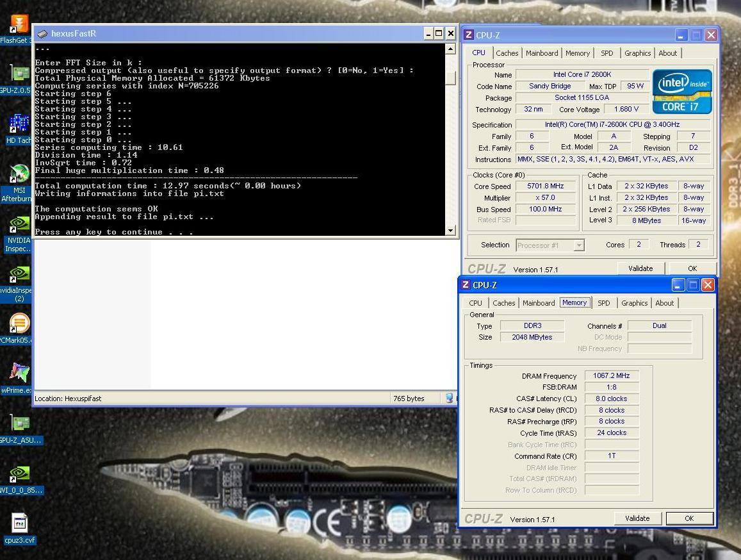Open Mainboard tab in upper CPU-Z
This screenshot has height=560, width=741.
tap(542, 53)
